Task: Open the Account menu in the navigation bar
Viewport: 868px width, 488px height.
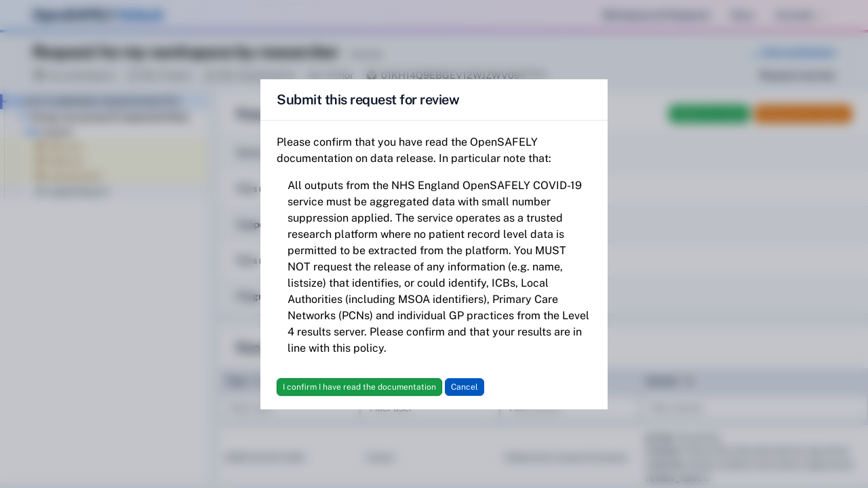Action: tap(794, 15)
